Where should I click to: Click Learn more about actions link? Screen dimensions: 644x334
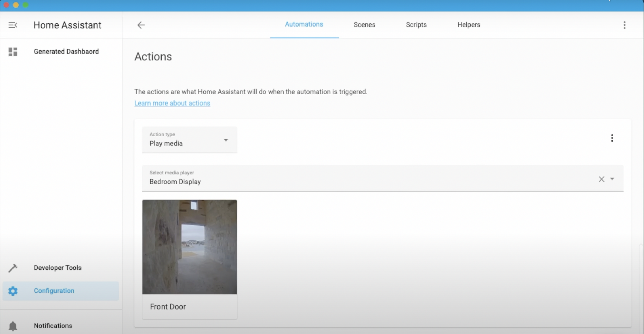(x=172, y=103)
